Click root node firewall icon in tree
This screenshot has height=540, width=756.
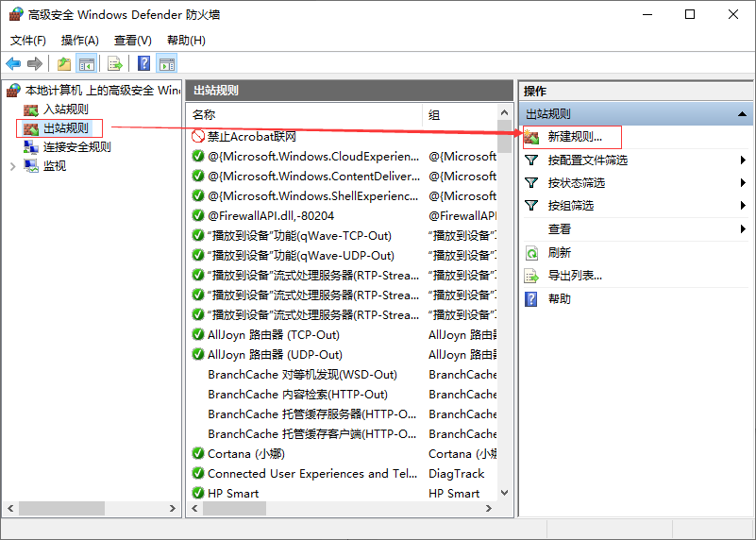coord(13,91)
